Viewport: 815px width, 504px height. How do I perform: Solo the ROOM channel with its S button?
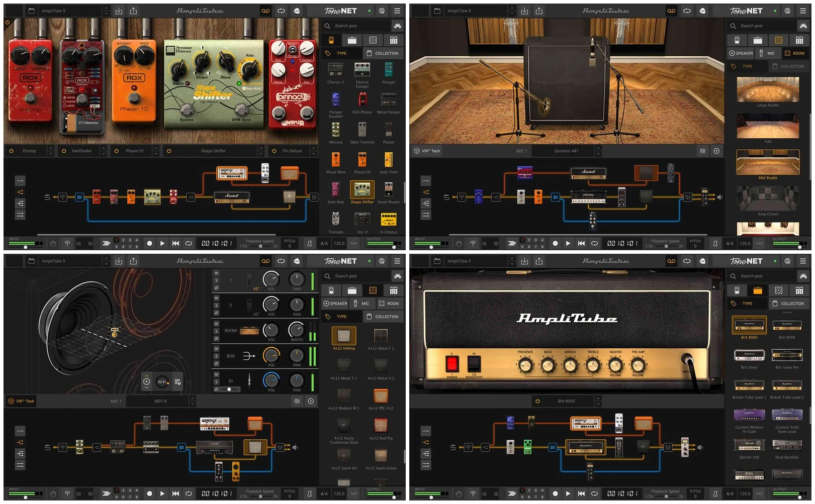coord(216,331)
